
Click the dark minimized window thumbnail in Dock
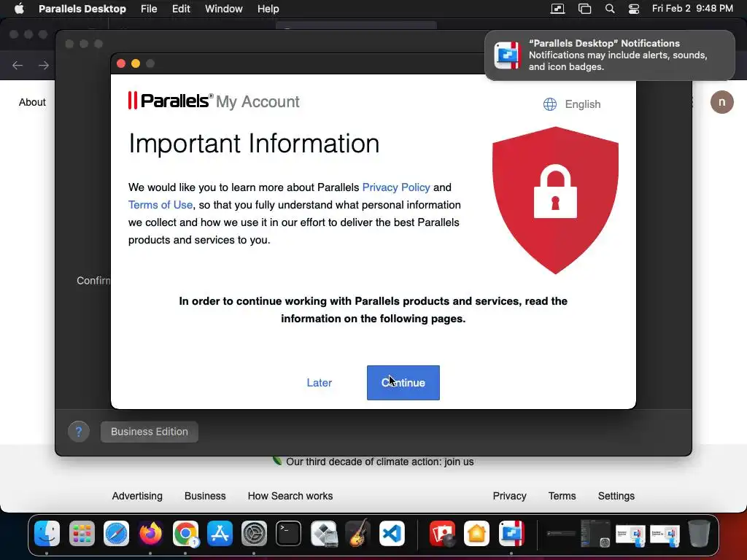coord(595,533)
